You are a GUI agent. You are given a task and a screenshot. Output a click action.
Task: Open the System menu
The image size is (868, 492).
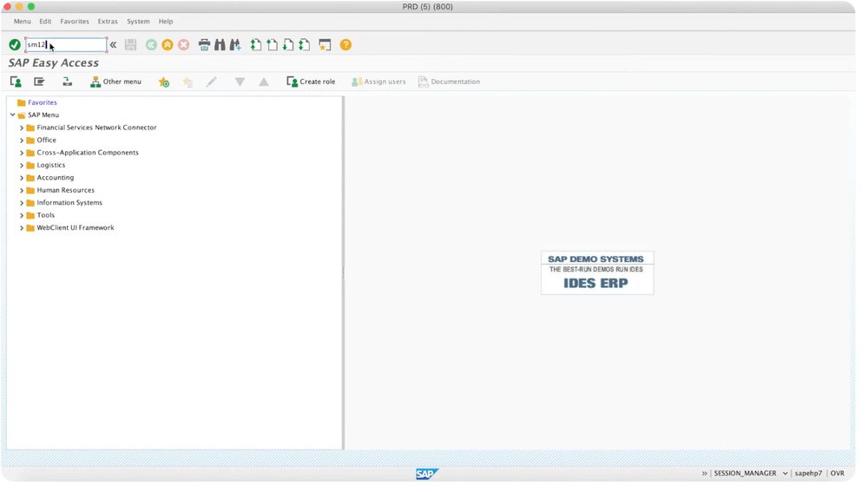coord(138,22)
